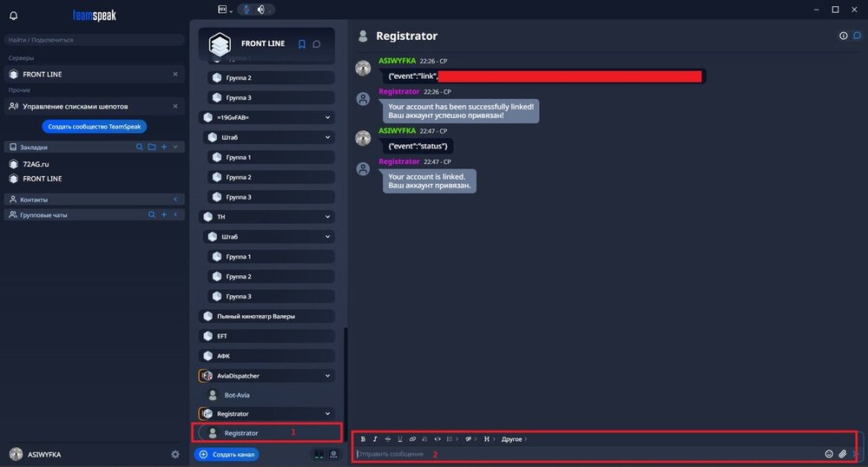Viewport: 868px width, 467px height.
Task: Create a new group chat
Action: pyautogui.click(x=164, y=214)
